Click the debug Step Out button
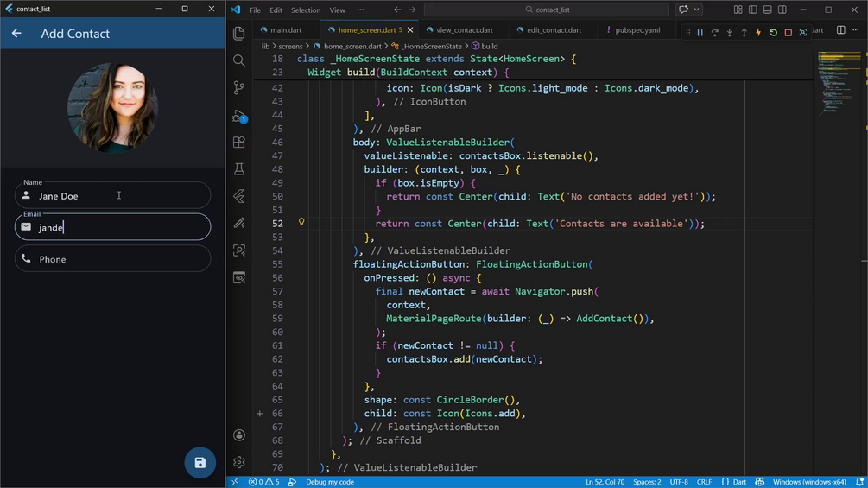Image resolution: width=868 pixels, height=488 pixels. click(744, 33)
